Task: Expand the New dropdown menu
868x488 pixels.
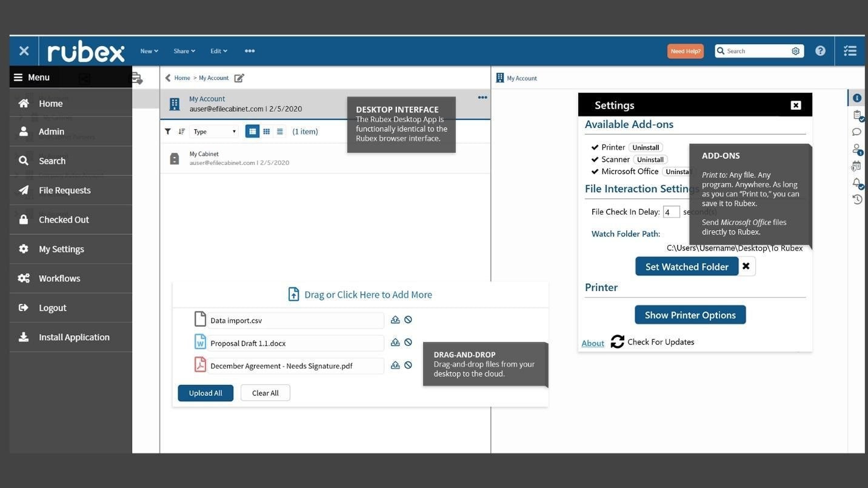Action: click(x=149, y=51)
